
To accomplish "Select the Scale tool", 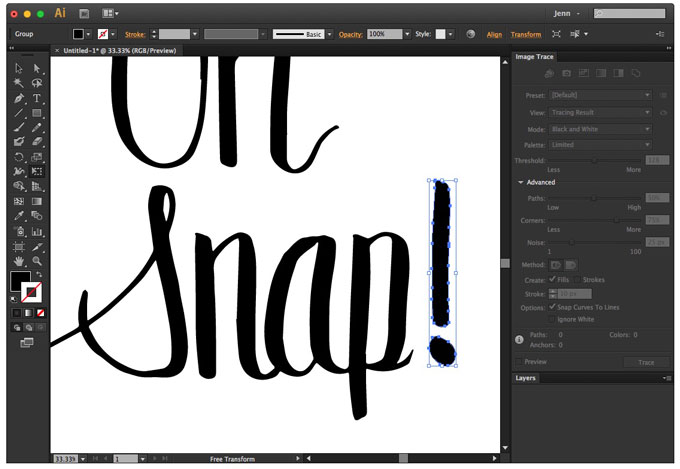I will pyautogui.click(x=37, y=157).
